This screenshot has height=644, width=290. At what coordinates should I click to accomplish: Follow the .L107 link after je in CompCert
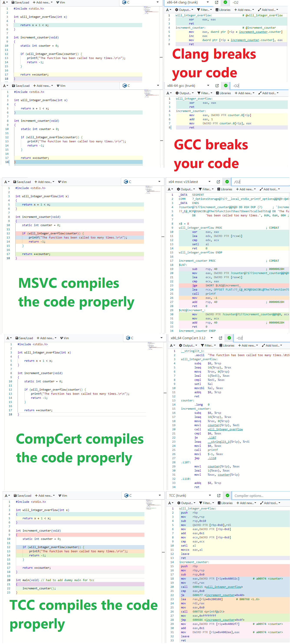(x=212, y=438)
